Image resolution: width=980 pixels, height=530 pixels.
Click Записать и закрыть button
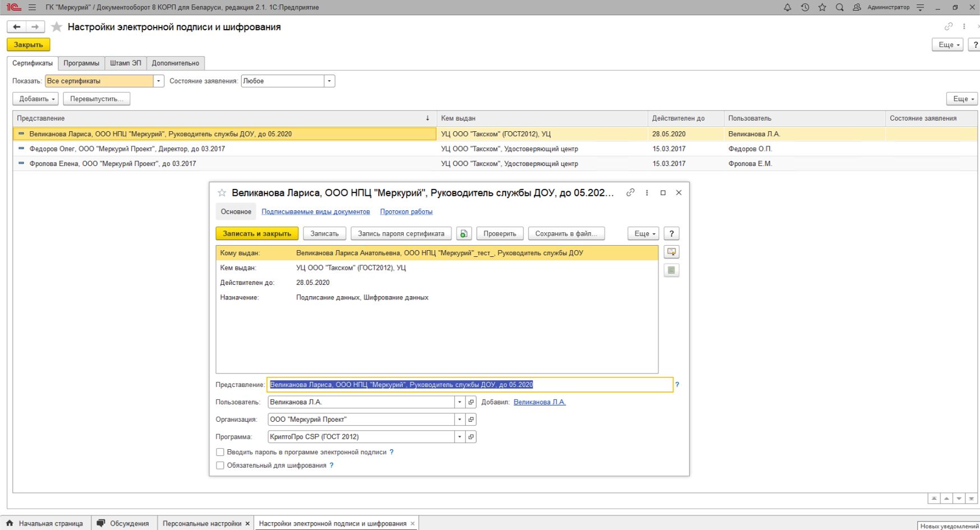257,233
